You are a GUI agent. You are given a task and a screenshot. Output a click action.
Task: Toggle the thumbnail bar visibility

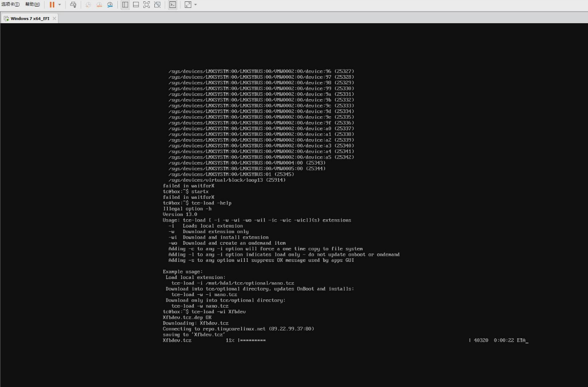pos(135,5)
